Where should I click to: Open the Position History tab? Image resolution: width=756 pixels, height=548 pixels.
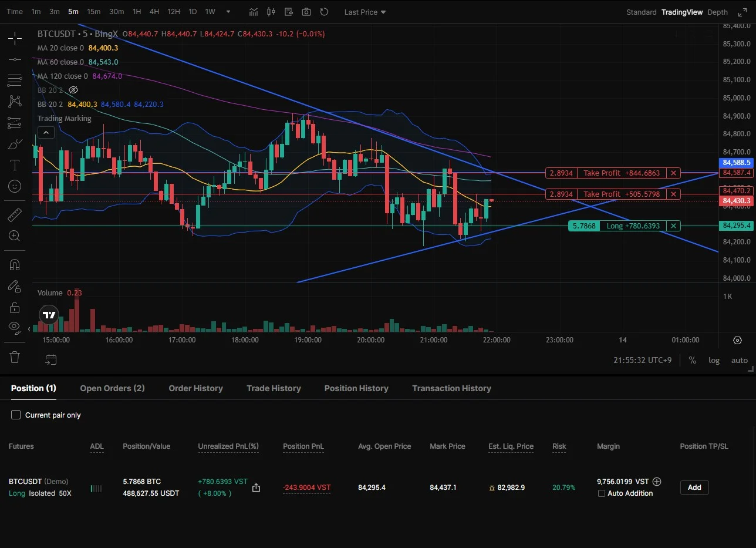click(x=356, y=388)
